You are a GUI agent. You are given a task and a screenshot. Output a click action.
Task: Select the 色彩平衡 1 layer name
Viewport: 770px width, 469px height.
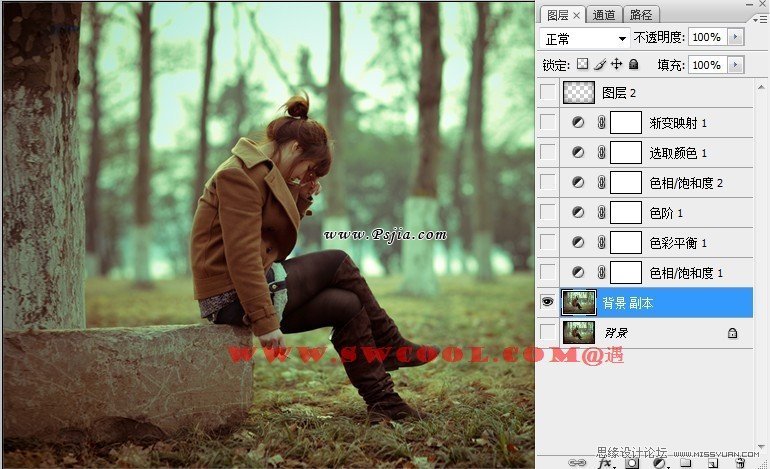pos(678,243)
